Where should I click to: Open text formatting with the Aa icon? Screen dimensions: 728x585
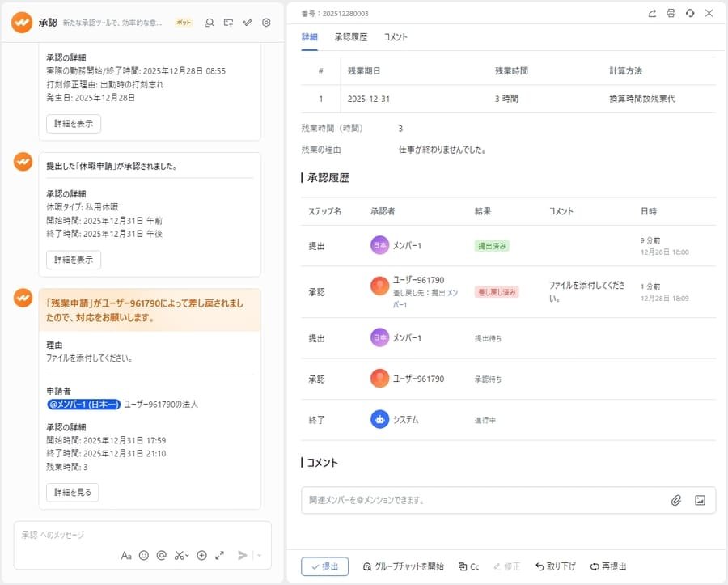pyautogui.click(x=127, y=555)
